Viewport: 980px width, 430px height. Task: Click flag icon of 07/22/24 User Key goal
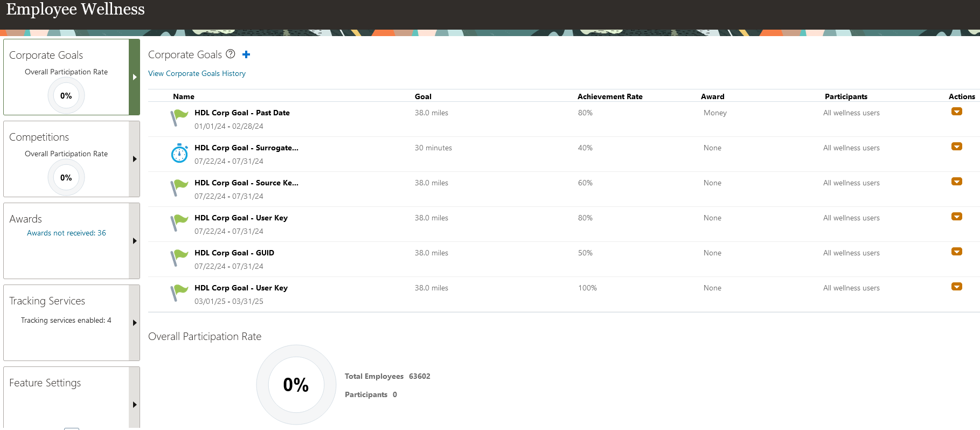click(179, 223)
